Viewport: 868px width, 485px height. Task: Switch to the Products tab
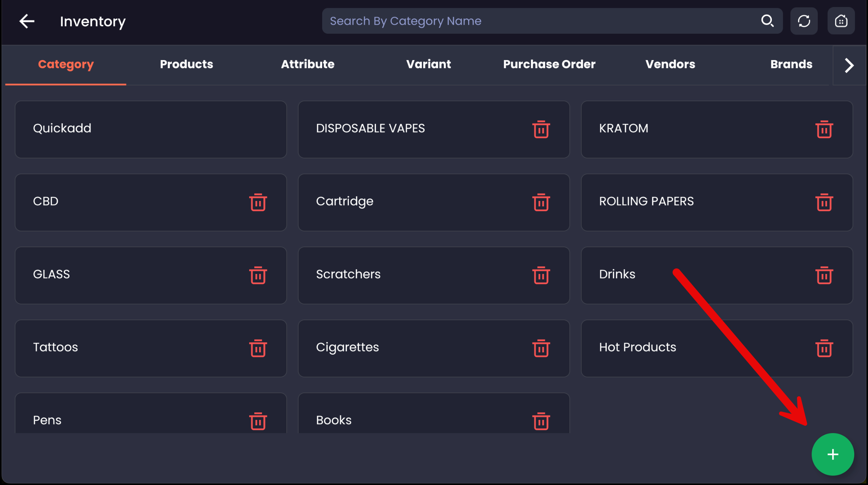pos(186,64)
